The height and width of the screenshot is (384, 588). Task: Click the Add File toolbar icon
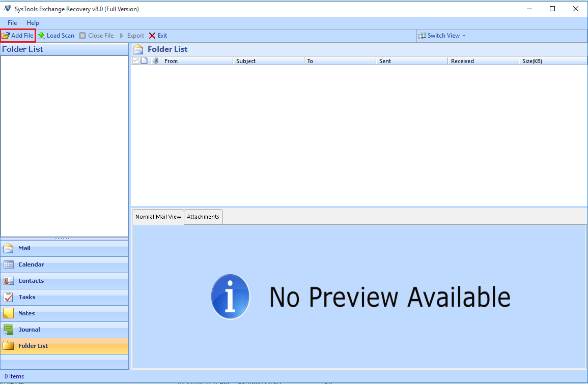pyautogui.click(x=6, y=36)
